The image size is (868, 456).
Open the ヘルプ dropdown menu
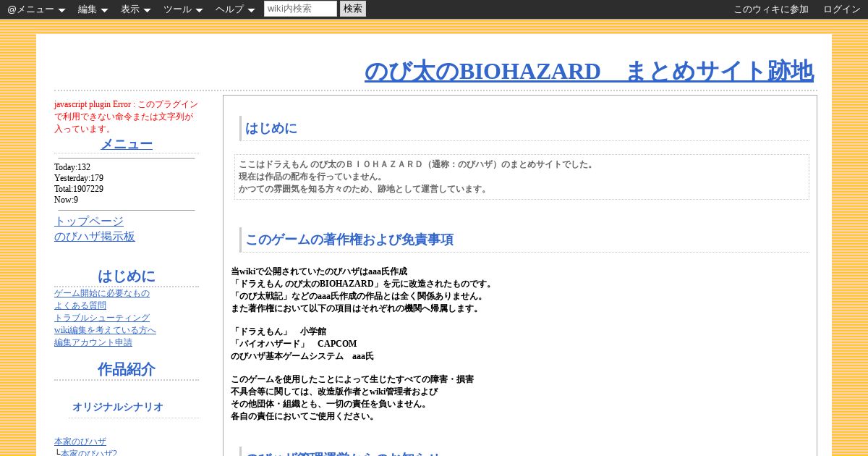tap(235, 9)
